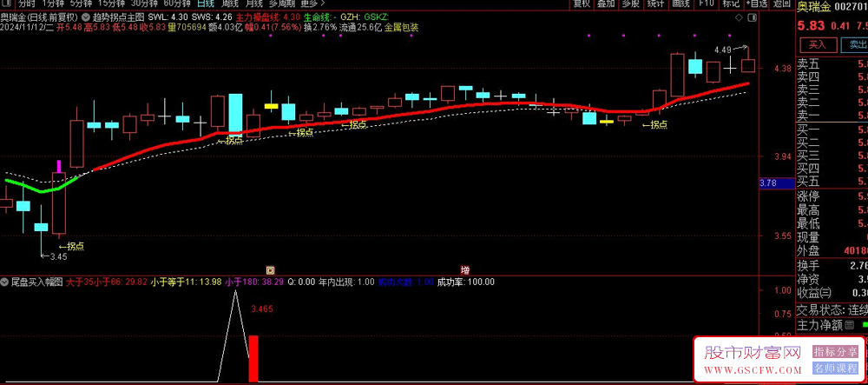Click the 奥瑞金(日线.前复权) chart title
The image size is (868, 385).
[x=39, y=17]
